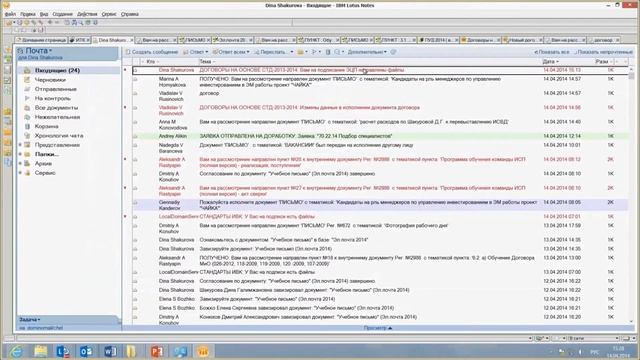Sort by the Кто column header
The image size is (640, 360).
click(150, 62)
